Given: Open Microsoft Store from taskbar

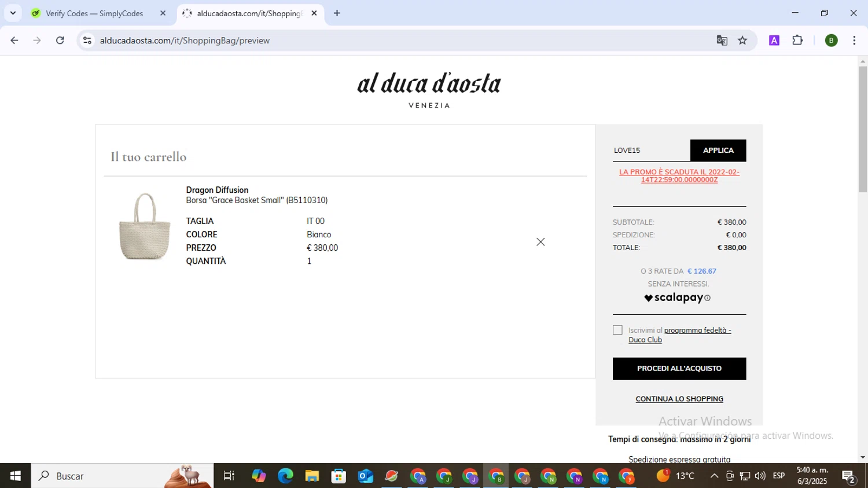Looking at the screenshot, I should pyautogui.click(x=339, y=476).
